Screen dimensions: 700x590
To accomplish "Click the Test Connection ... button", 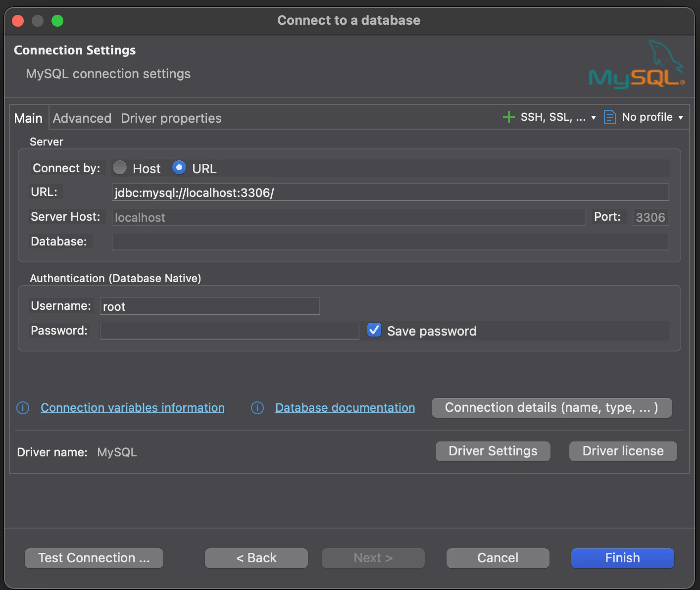I will [94, 558].
